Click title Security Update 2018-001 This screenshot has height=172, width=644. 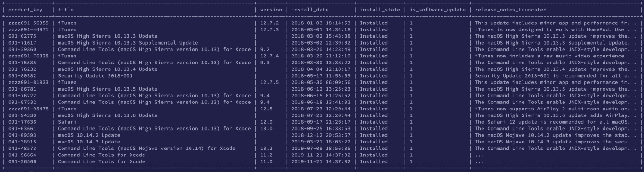(x=95, y=76)
